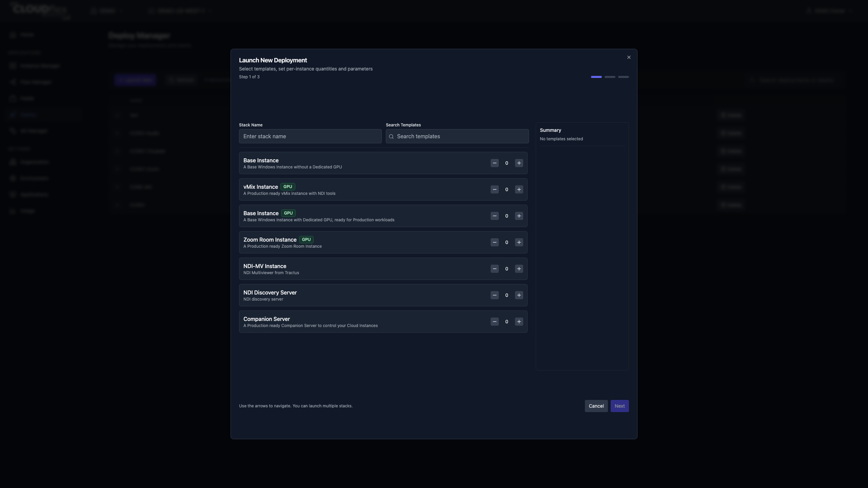Increase Base Instance without GPU quantity
868x488 pixels.
pos(519,163)
